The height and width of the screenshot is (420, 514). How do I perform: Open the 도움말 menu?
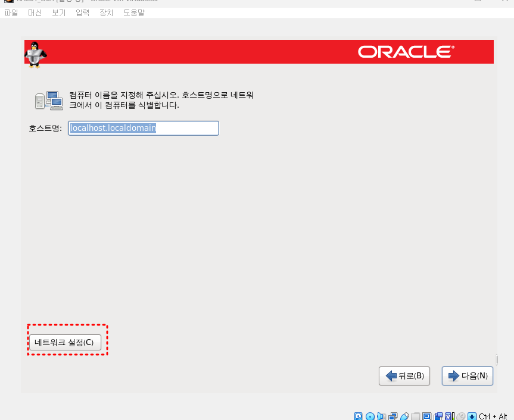[x=134, y=12]
